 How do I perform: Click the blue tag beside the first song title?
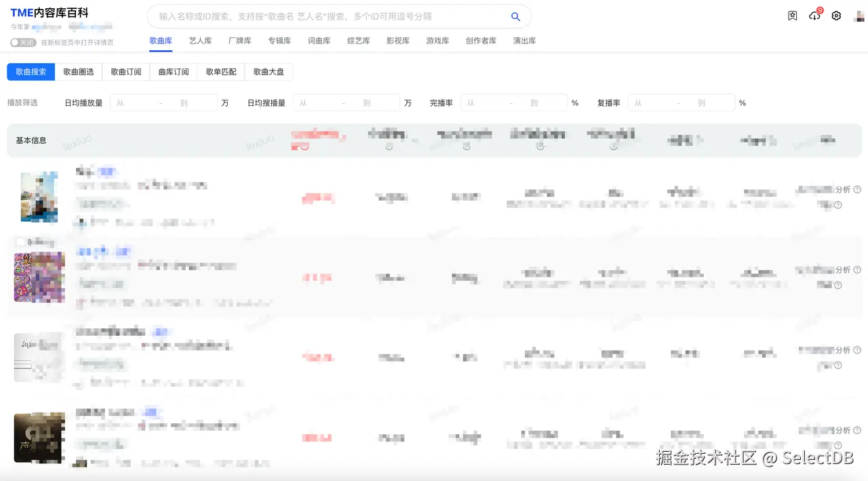tap(106, 172)
